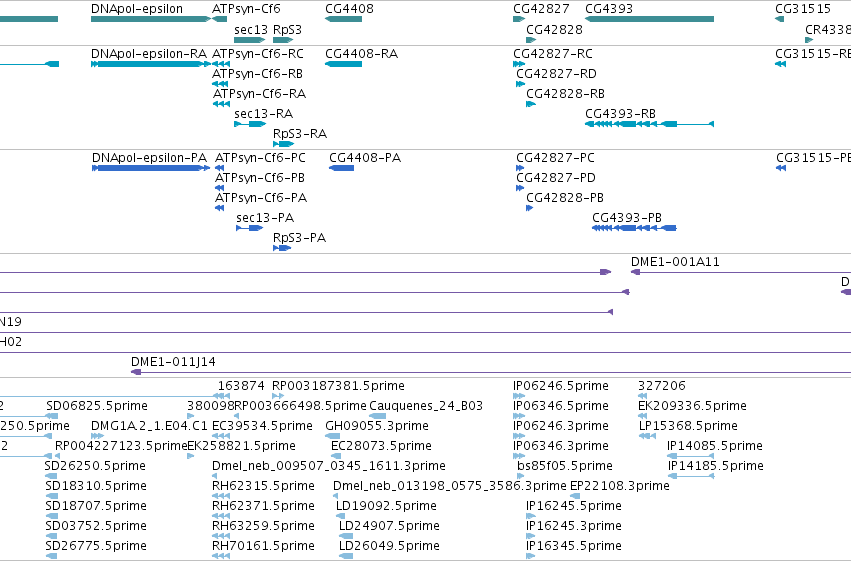851x561 pixels.
Task: Open EST LD26049.5prime
Action: click(x=389, y=546)
